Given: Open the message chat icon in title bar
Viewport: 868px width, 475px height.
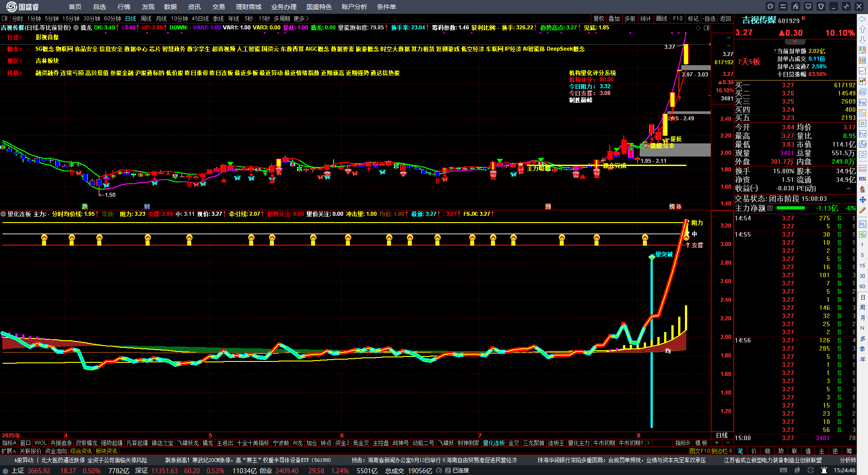Looking at the screenshot, I should (x=770, y=6).
